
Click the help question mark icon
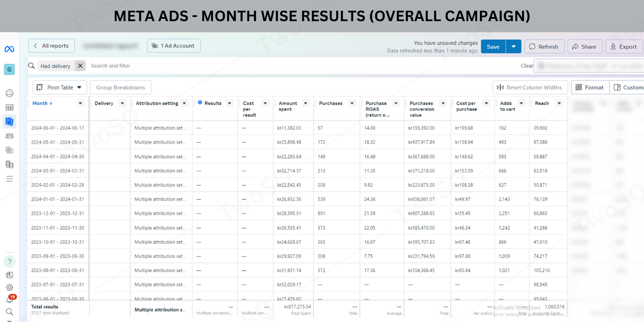[9, 261]
